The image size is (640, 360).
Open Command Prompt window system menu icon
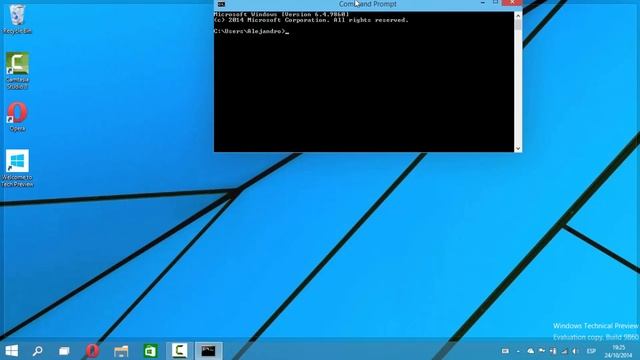pos(221,4)
